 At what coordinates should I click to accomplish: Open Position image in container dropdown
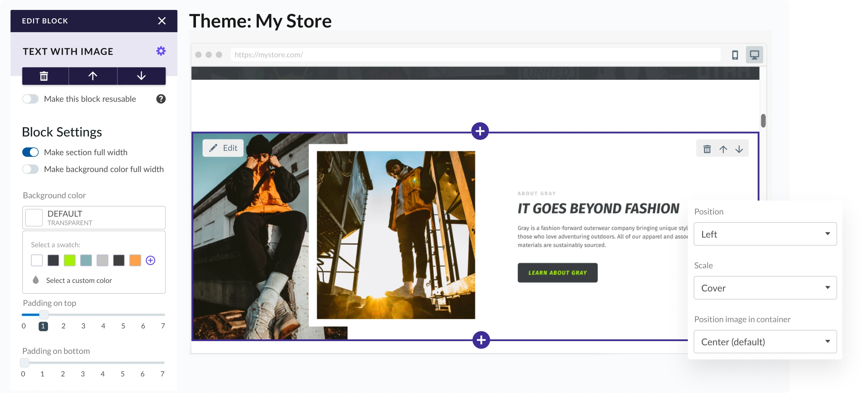tap(765, 341)
